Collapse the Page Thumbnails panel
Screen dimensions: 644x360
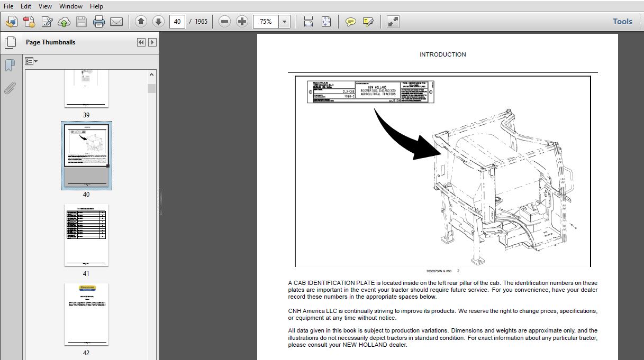click(141, 42)
